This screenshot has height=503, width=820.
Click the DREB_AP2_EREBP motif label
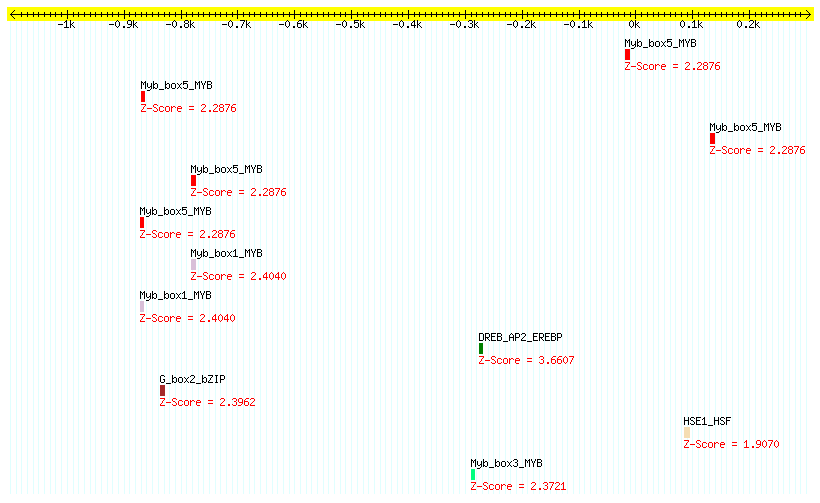click(520, 337)
